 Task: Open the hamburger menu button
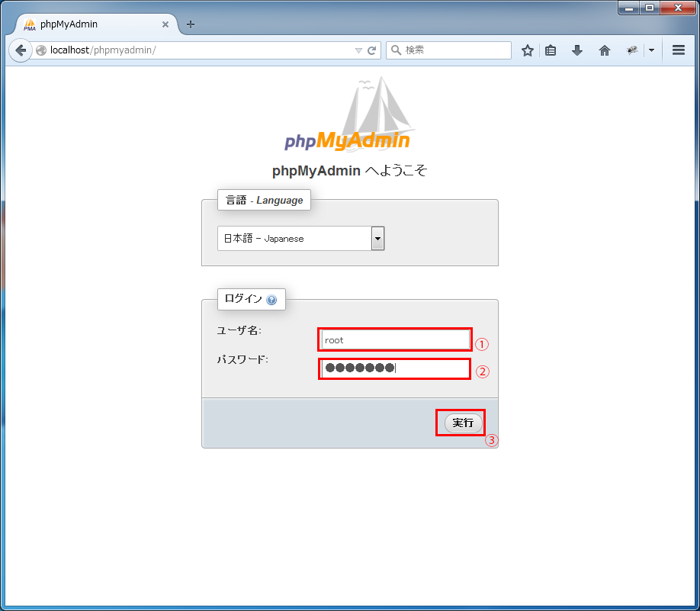[x=679, y=50]
